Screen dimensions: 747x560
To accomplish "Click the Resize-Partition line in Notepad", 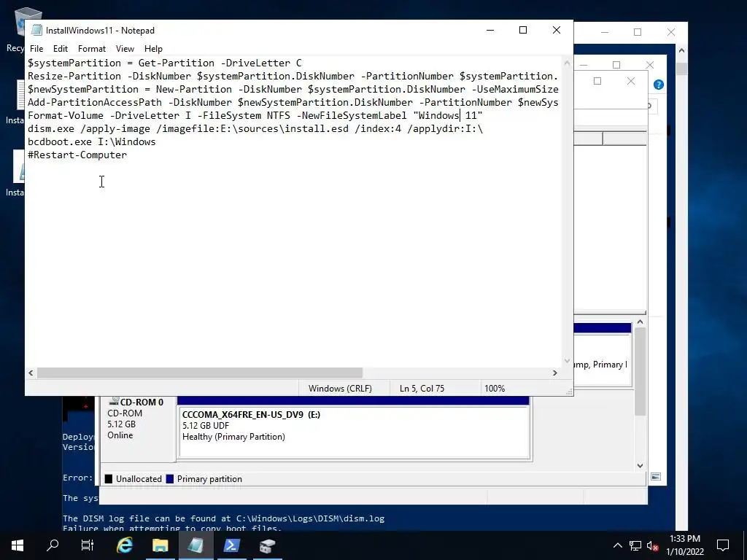I will pyautogui.click(x=293, y=76).
